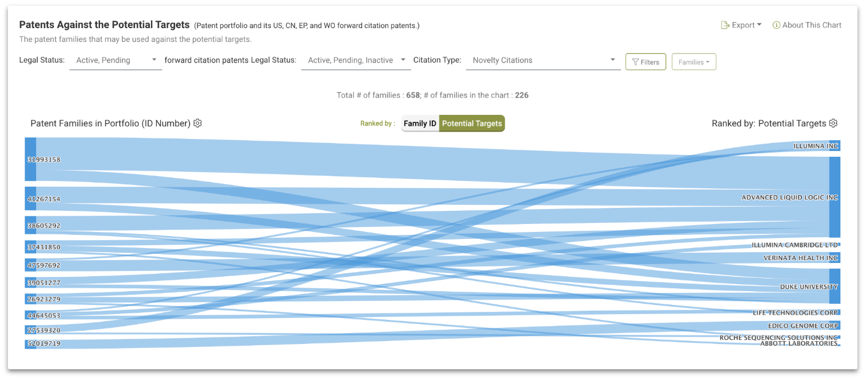Select patent family node 31993158

click(x=30, y=160)
